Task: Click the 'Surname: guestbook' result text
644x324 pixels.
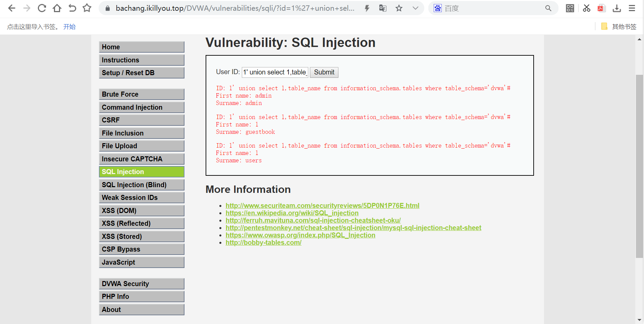Action: pyautogui.click(x=245, y=132)
